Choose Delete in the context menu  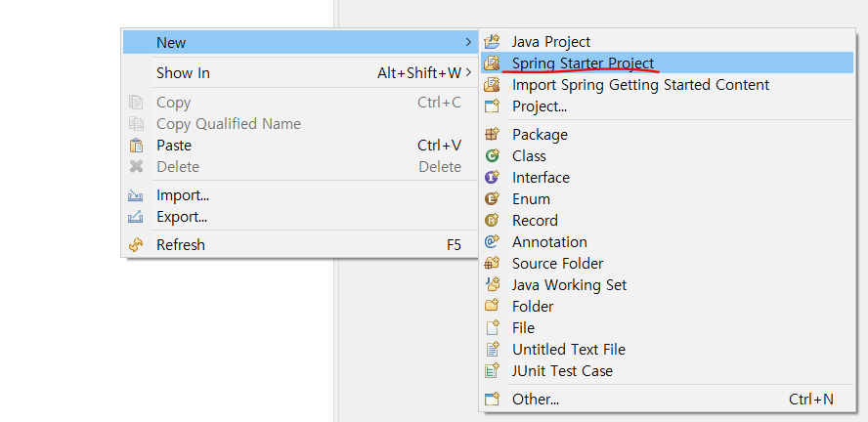(x=299, y=166)
